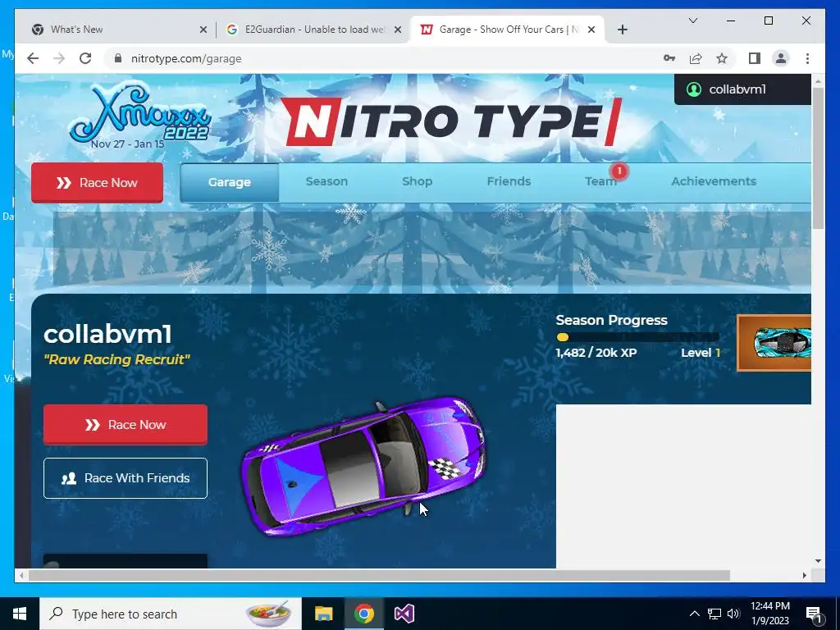The width and height of the screenshot is (840, 630).
Task: Click the Chrome taskbar icon
Action: (363, 614)
